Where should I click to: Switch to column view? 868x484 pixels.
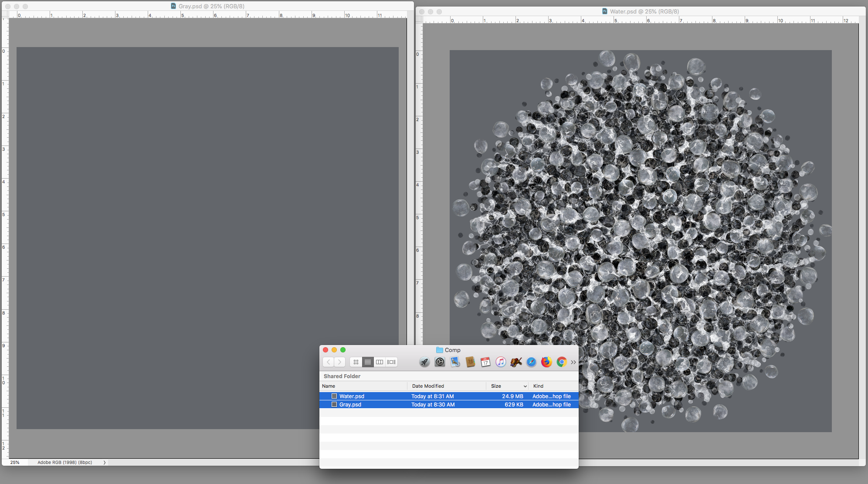point(379,362)
